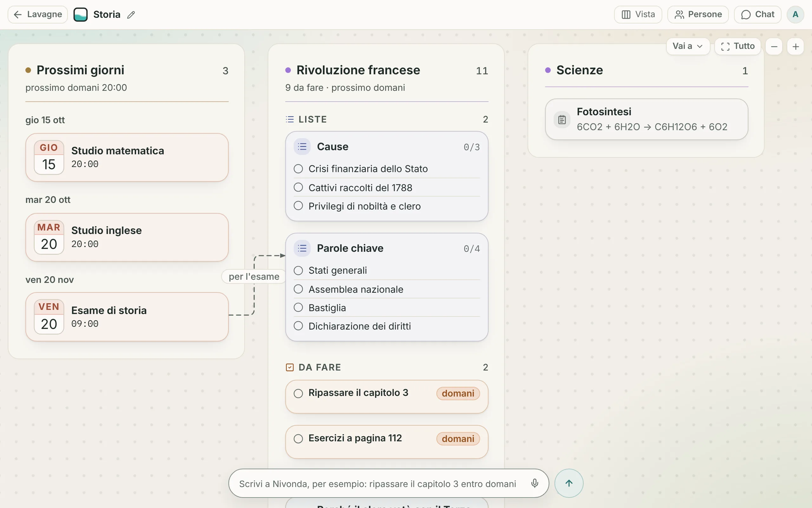This screenshot has width=812, height=508.
Task: Check off Assemblea nazionale
Action: coord(298,289)
